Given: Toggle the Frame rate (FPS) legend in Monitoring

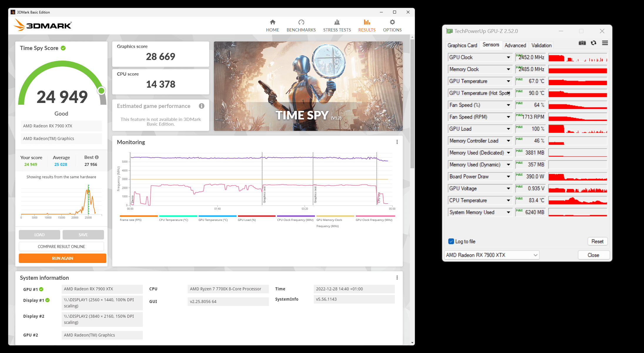Looking at the screenshot, I should point(139,218).
